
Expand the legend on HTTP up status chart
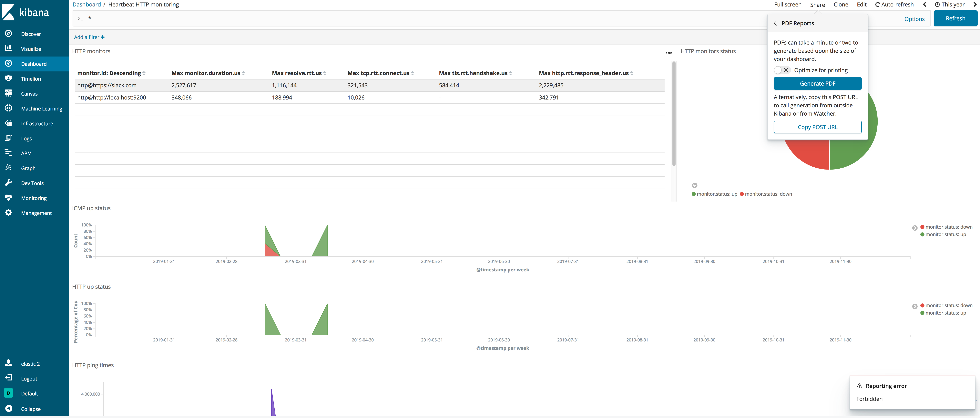coord(914,306)
